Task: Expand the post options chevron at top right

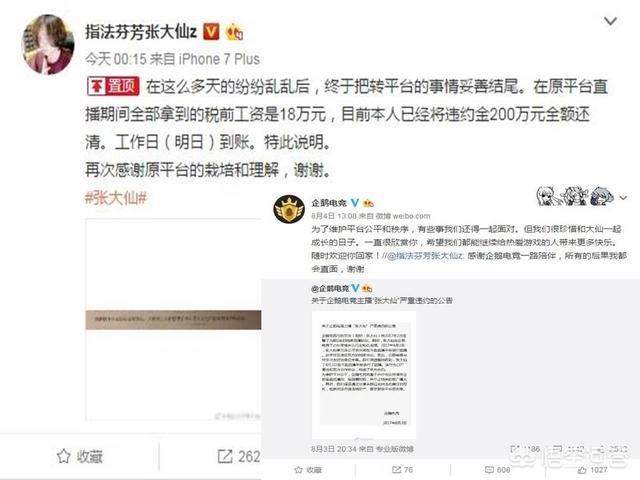Action: [x=610, y=21]
